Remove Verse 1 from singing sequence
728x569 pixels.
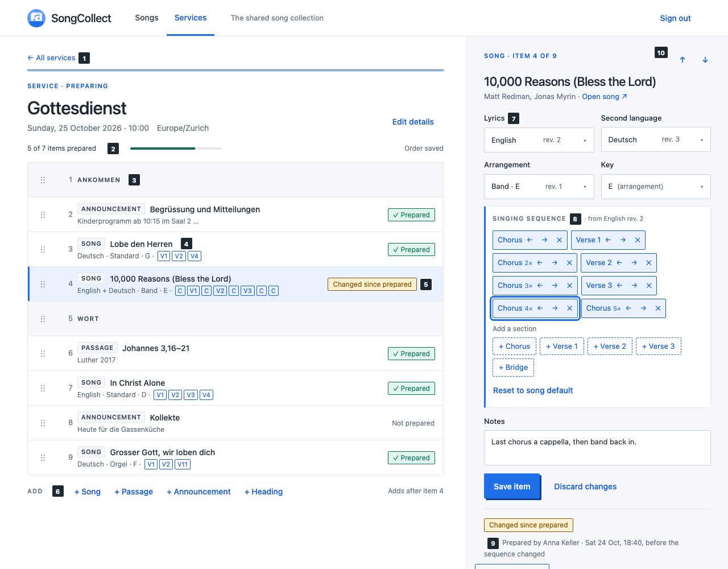(638, 240)
